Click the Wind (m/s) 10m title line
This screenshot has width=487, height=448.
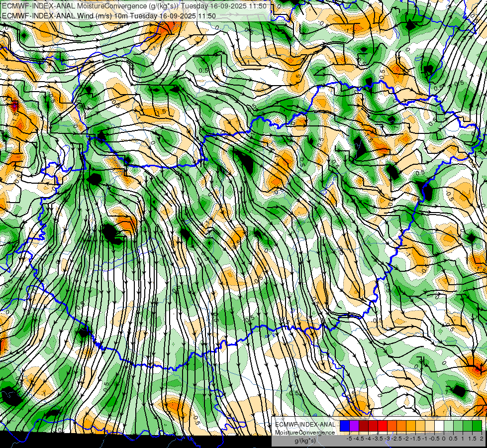(109, 15)
